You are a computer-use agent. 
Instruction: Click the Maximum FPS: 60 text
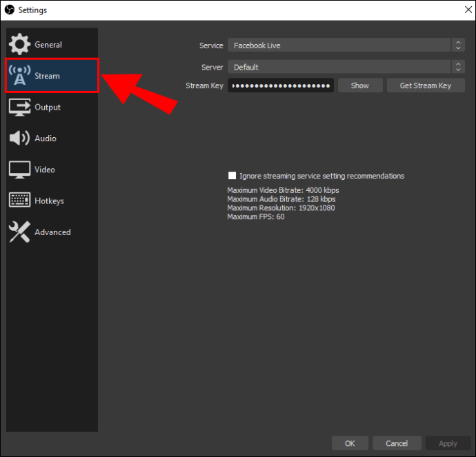(256, 216)
